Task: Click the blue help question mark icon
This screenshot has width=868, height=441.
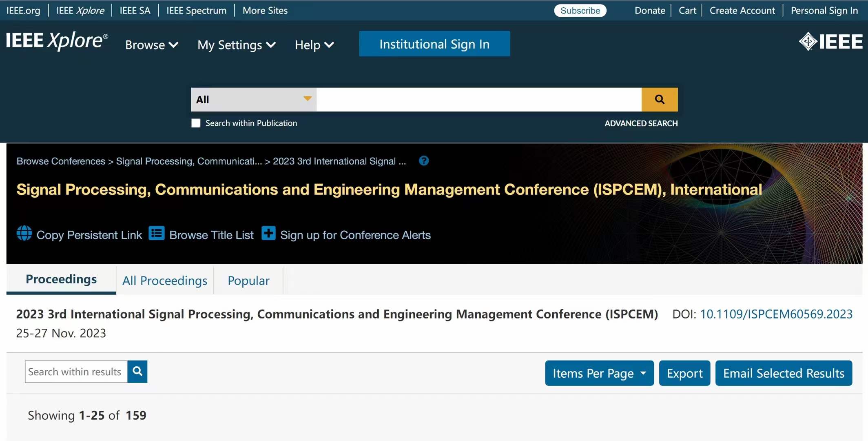Action: pos(424,161)
